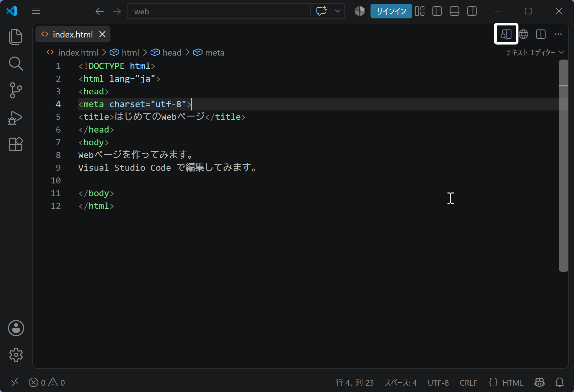Open the Accounts menu in the activity bar
The width and height of the screenshot is (574, 392).
click(x=16, y=328)
